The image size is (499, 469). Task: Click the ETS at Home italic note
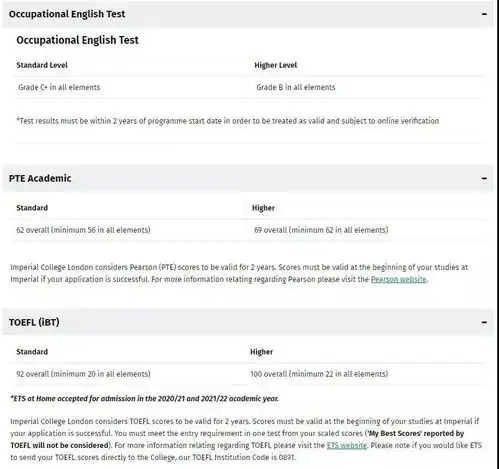click(x=145, y=399)
